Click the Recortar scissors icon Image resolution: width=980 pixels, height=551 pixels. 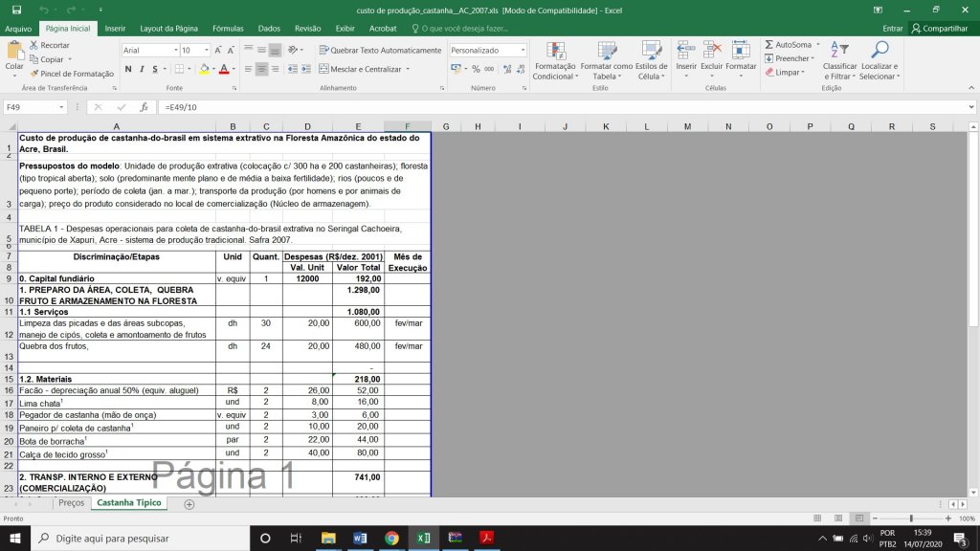(35, 45)
